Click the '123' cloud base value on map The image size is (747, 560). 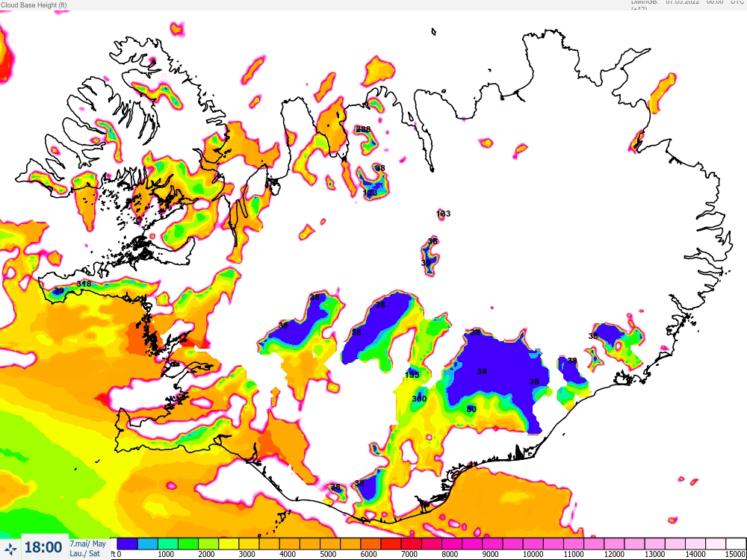(x=370, y=193)
